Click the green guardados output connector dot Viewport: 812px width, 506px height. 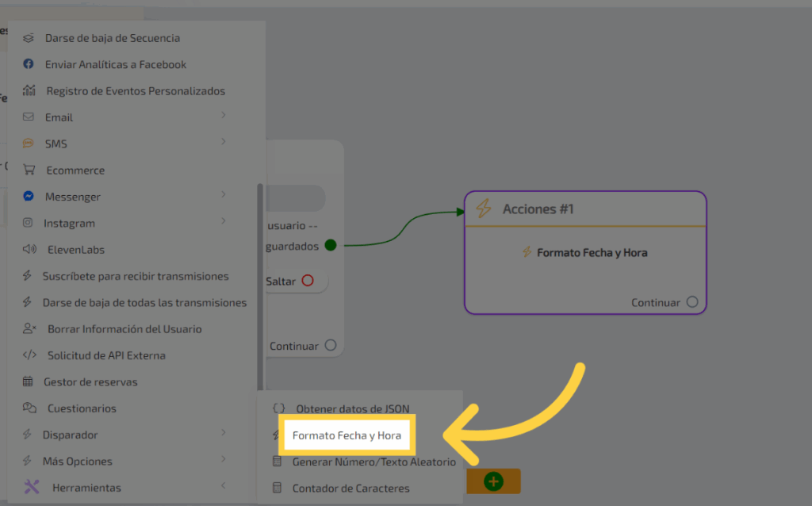click(331, 246)
